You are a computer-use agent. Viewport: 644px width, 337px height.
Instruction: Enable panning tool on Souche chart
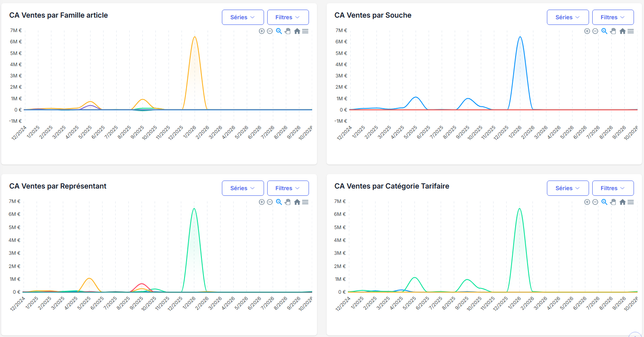coord(613,31)
